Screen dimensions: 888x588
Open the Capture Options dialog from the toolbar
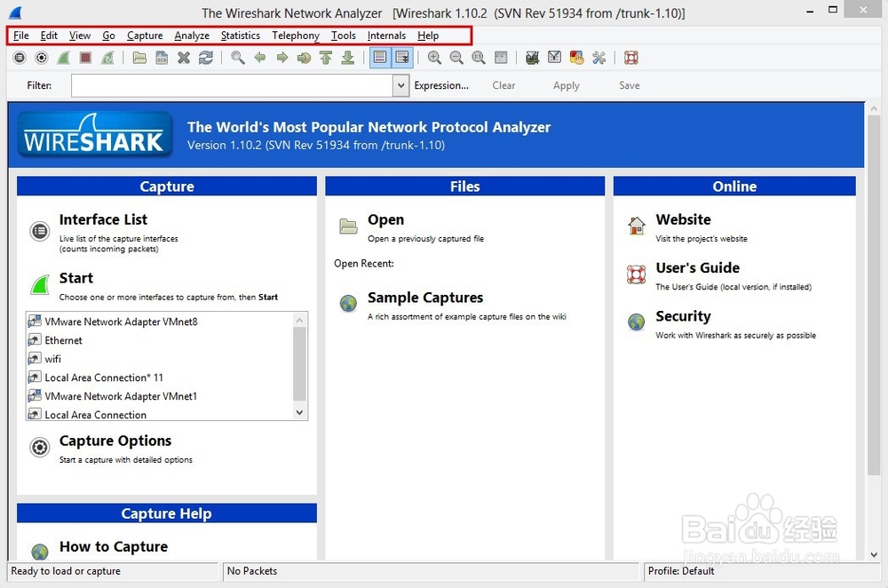click(x=41, y=57)
